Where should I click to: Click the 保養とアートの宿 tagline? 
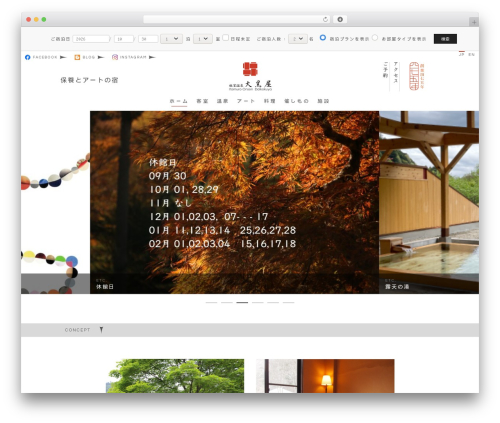point(89,80)
